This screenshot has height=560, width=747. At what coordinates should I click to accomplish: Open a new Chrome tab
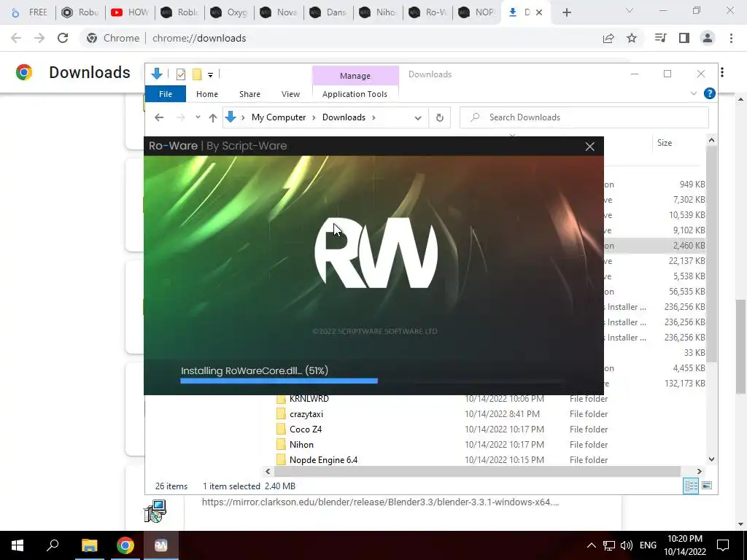pos(566,12)
